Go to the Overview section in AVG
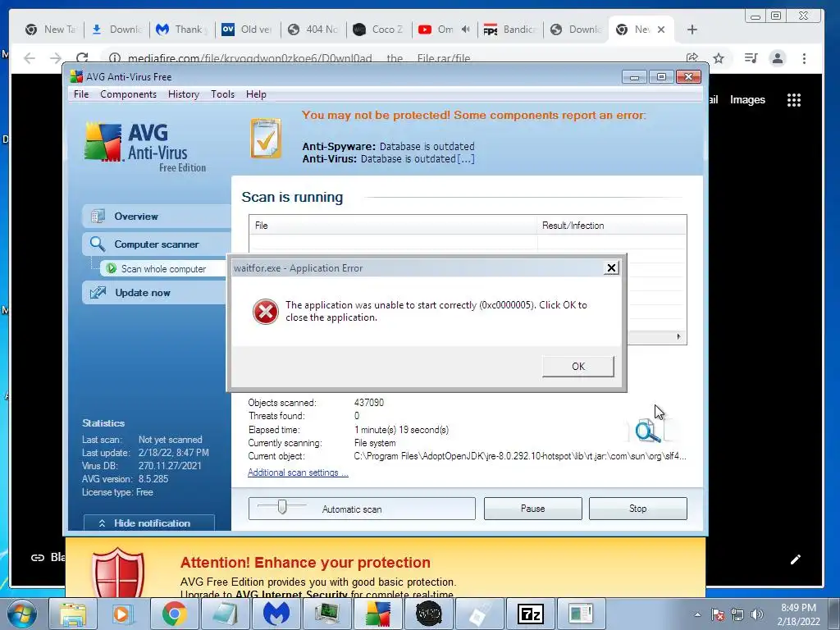This screenshot has width=840, height=630. click(x=157, y=217)
